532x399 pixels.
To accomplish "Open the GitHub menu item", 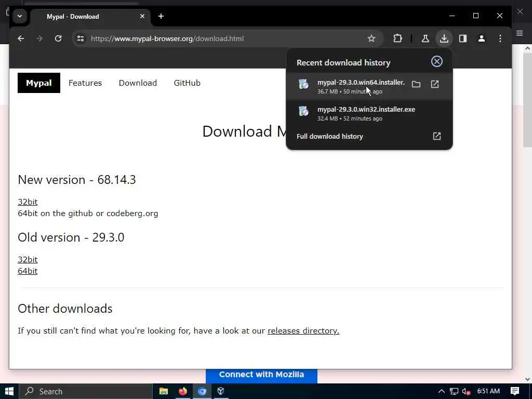I will point(187,83).
